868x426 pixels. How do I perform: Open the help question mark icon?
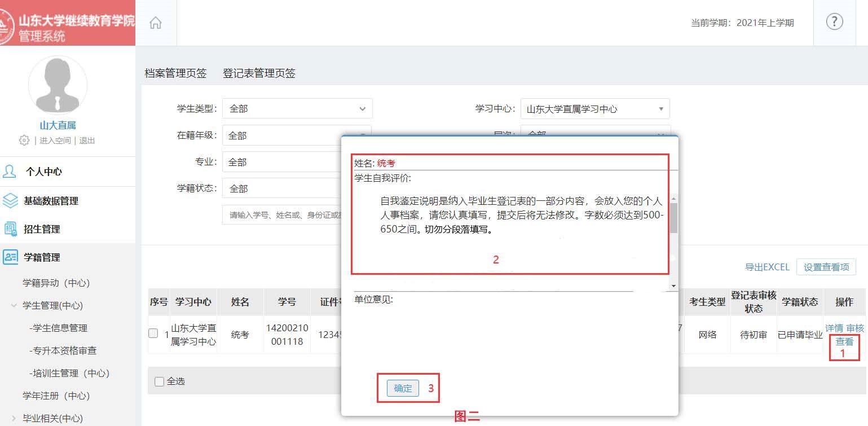(834, 22)
